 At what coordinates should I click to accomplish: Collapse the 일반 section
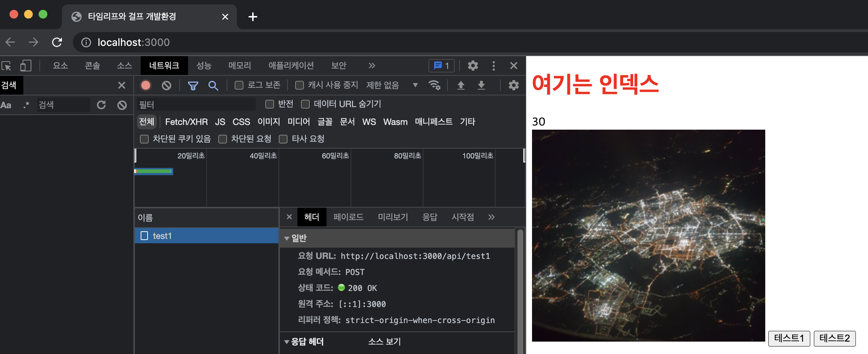(287, 239)
